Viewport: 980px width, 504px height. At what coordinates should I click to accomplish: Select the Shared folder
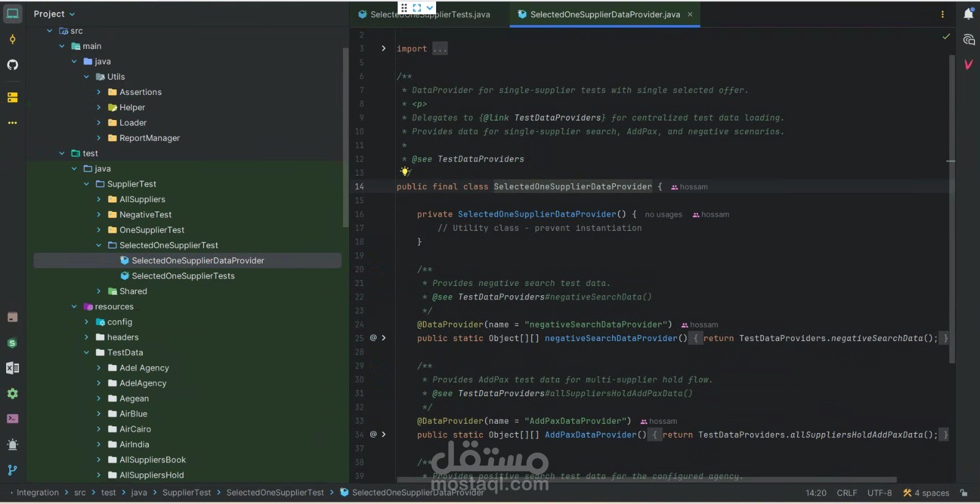pyautogui.click(x=133, y=291)
